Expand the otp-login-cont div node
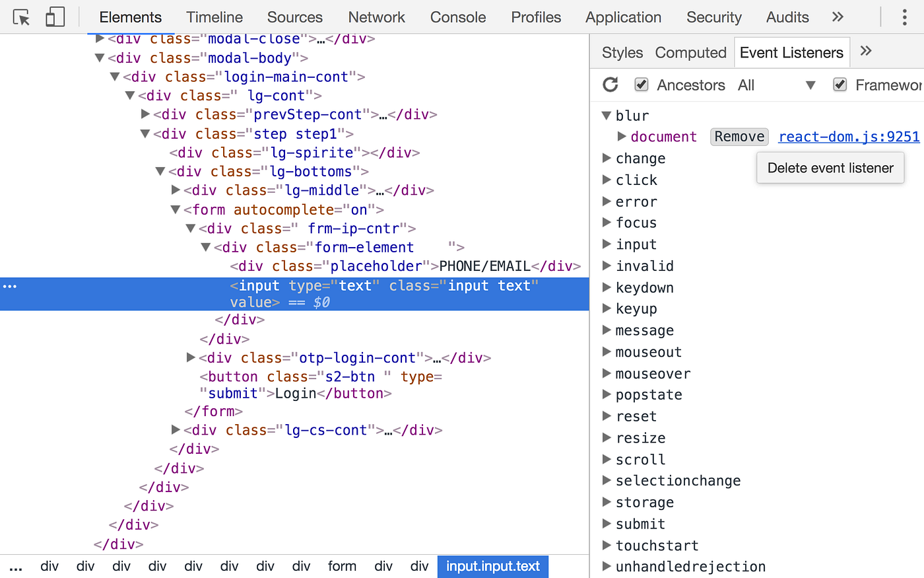The image size is (924, 578). (190, 357)
